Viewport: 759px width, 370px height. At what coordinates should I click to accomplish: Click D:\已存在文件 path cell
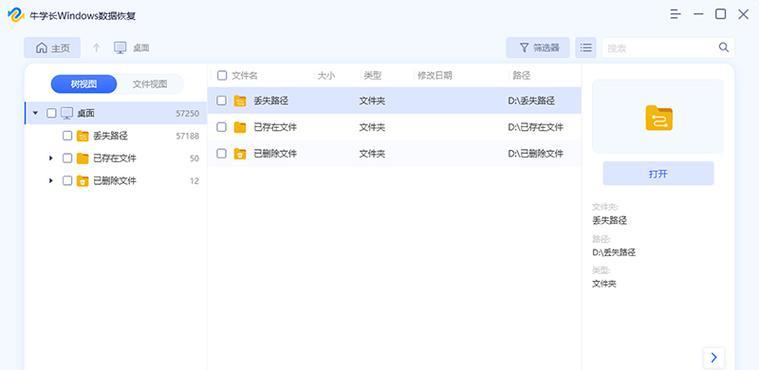coord(535,127)
